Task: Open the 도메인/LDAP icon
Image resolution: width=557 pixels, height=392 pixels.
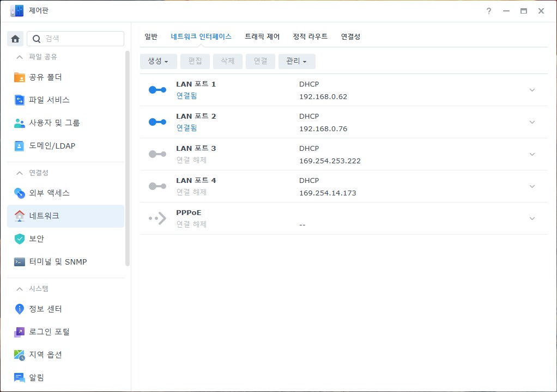Action: pos(19,146)
